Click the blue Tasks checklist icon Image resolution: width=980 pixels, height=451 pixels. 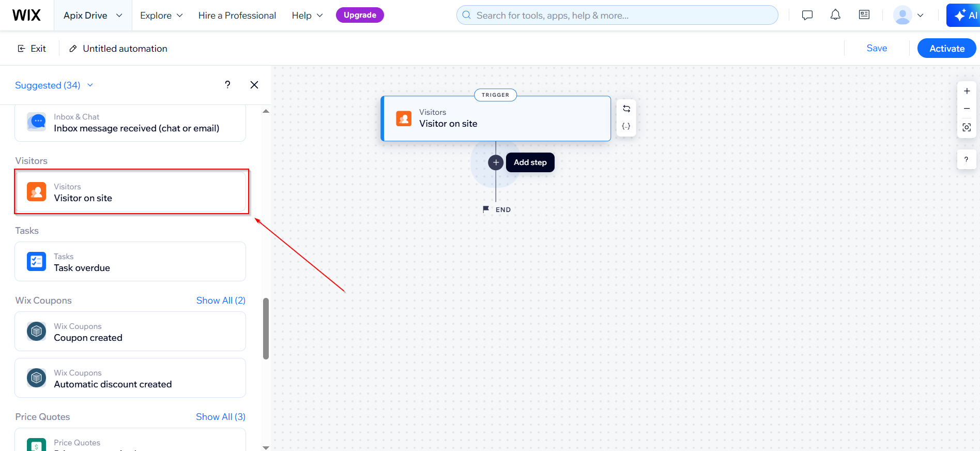click(37, 262)
